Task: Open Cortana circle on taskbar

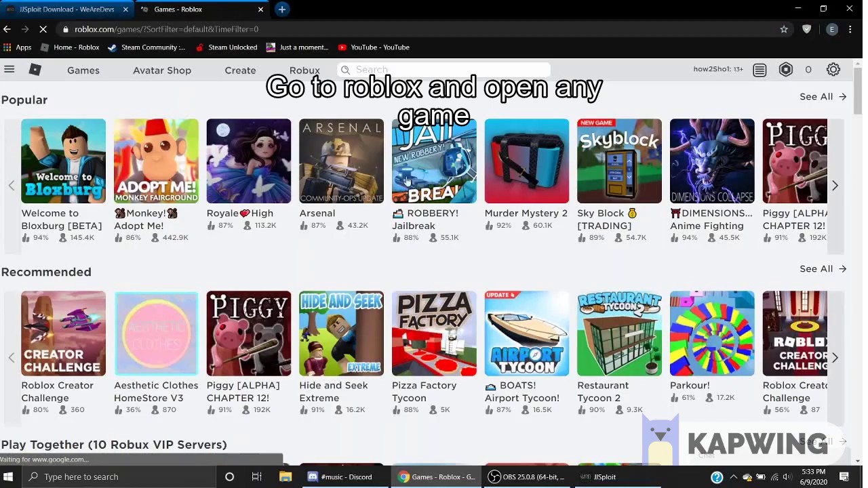Action: [x=229, y=476]
